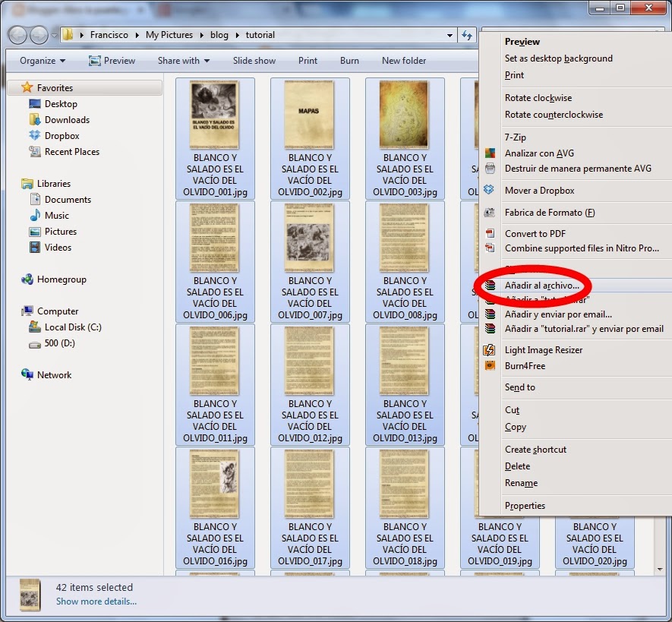
Task: Click My Pictures in the breadcrumb path
Action: tap(169, 35)
